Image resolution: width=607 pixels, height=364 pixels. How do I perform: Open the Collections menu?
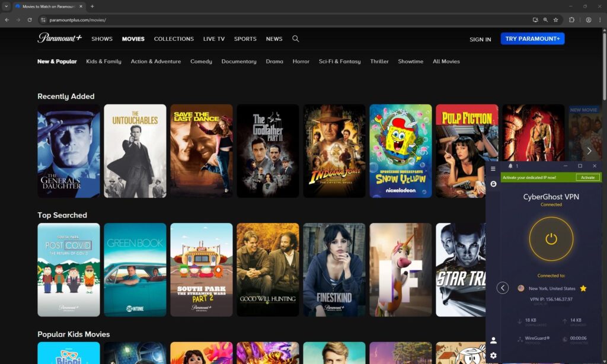point(174,39)
